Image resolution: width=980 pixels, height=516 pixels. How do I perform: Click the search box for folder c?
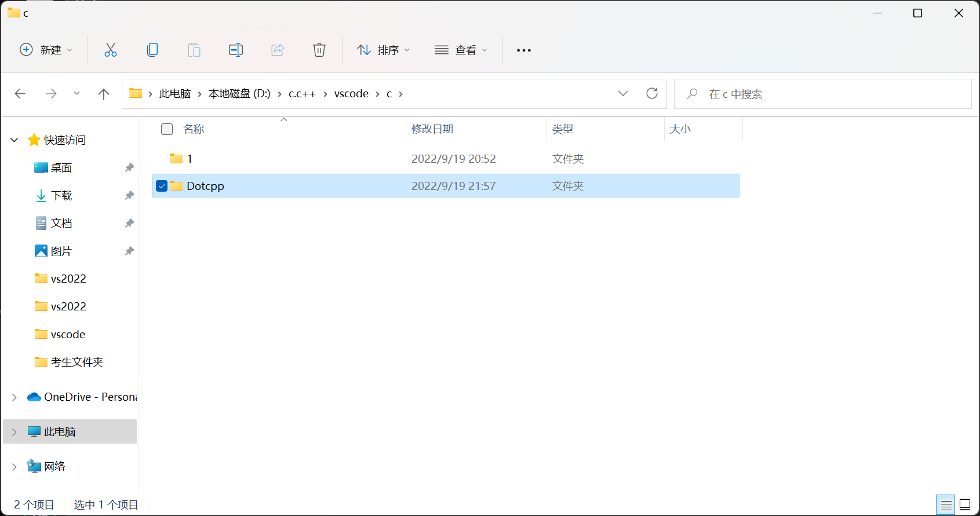click(823, 94)
